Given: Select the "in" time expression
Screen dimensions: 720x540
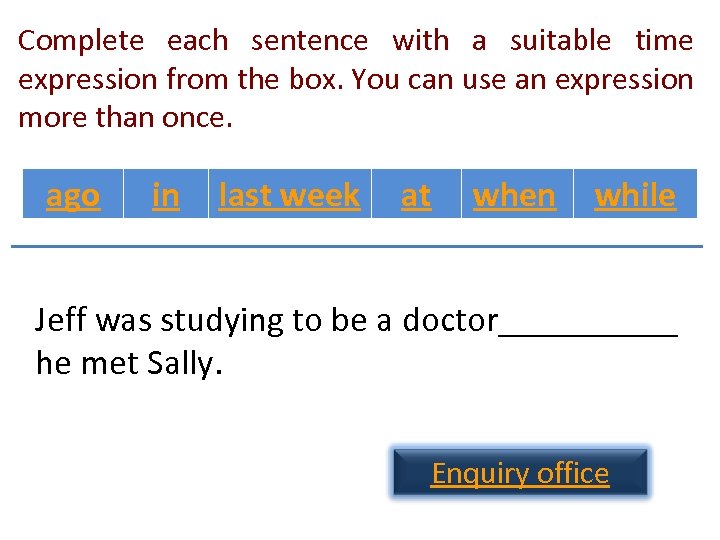Looking at the screenshot, I should click(x=166, y=196).
